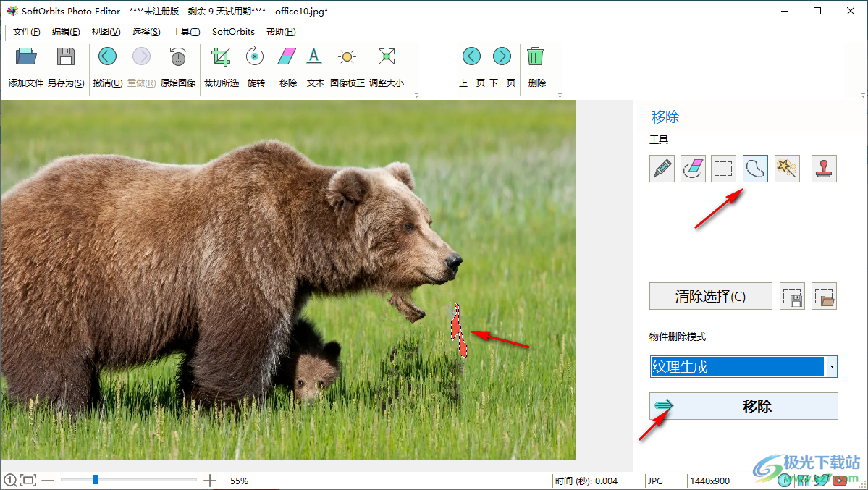Select the rectangular selection tool
This screenshot has width=868, height=490.
tap(723, 168)
